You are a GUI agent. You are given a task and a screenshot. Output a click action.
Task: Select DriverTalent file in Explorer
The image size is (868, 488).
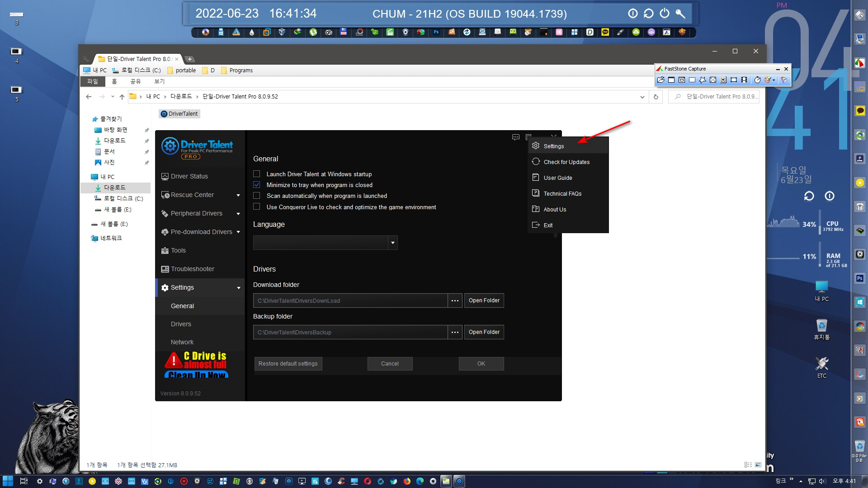179,114
